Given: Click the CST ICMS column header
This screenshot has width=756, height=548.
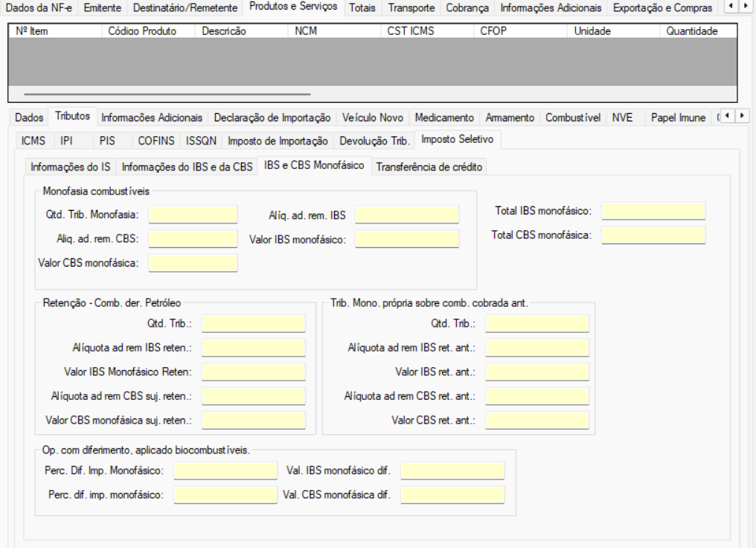Looking at the screenshot, I should tap(428, 31).
